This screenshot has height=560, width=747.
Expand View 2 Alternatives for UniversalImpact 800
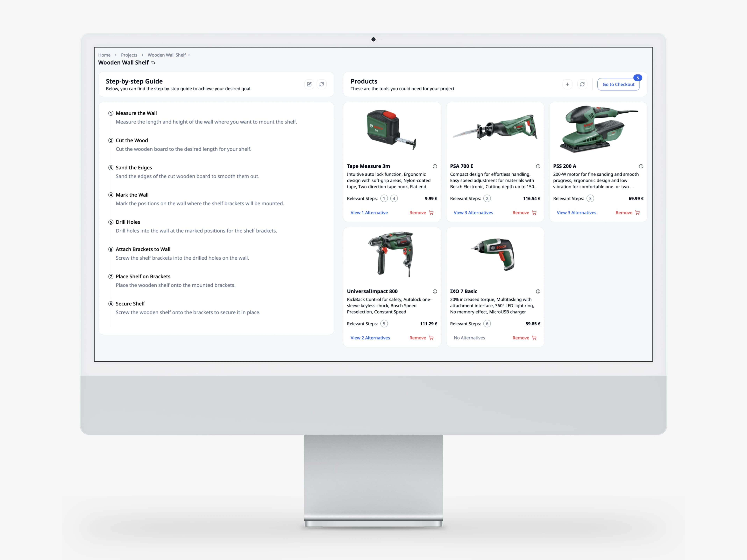[x=370, y=338]
